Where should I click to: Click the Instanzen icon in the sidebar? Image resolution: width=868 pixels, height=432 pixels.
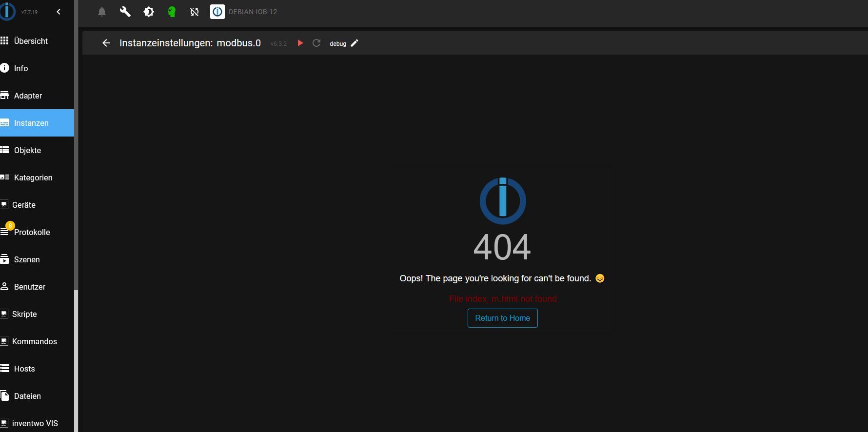pyautogui.click(x=4, y=123)
